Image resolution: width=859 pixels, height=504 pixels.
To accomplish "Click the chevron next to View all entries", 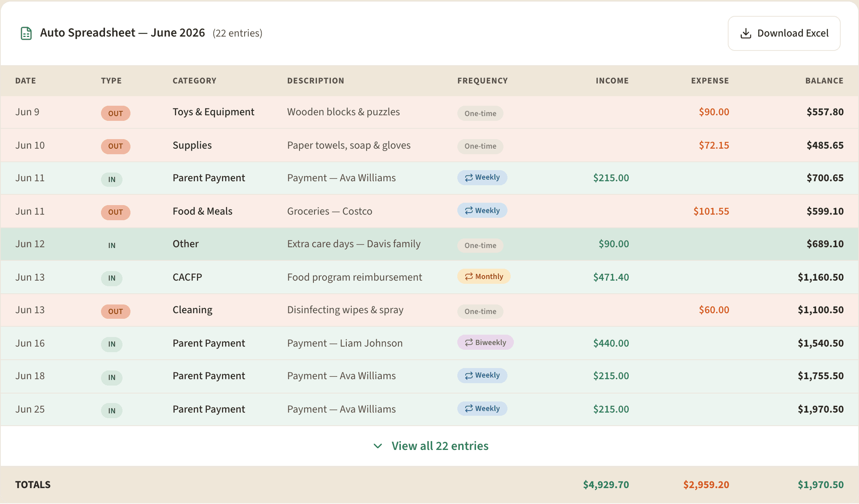I will point(378,446).
